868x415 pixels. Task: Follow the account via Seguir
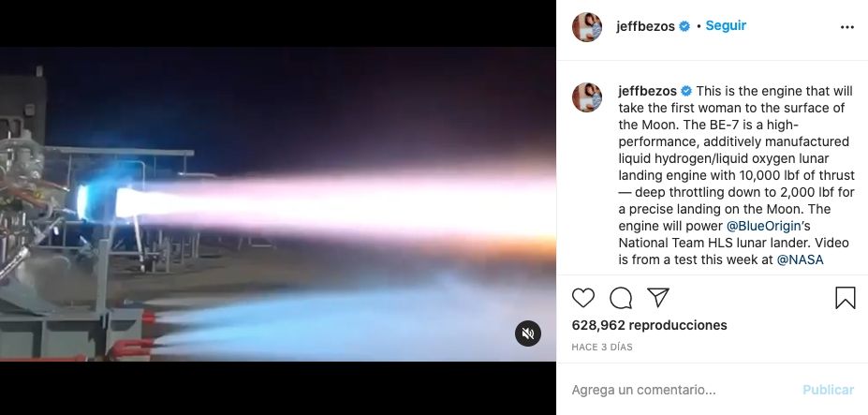726,26
